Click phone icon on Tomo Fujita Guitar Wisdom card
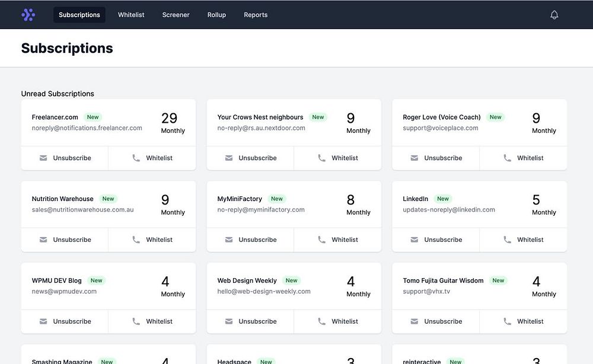Screen dimensions: 593x364 click(508, 321)
